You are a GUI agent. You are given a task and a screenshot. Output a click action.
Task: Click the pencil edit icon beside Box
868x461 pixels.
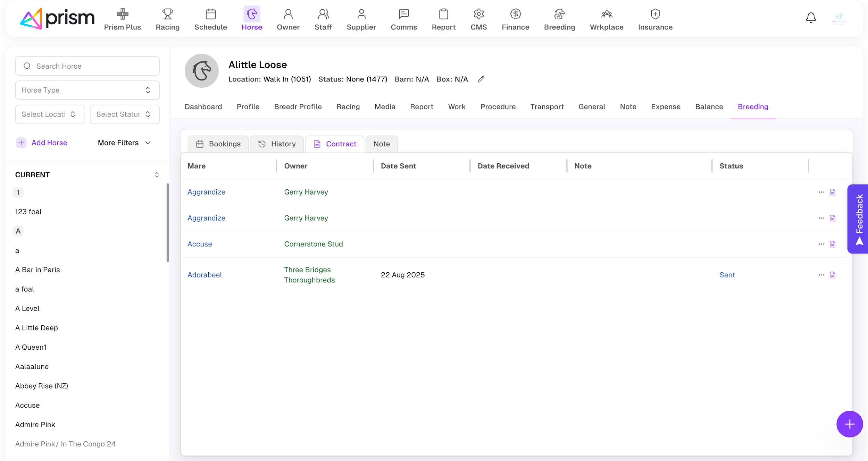pyautogui.click(x=481, y=79)
